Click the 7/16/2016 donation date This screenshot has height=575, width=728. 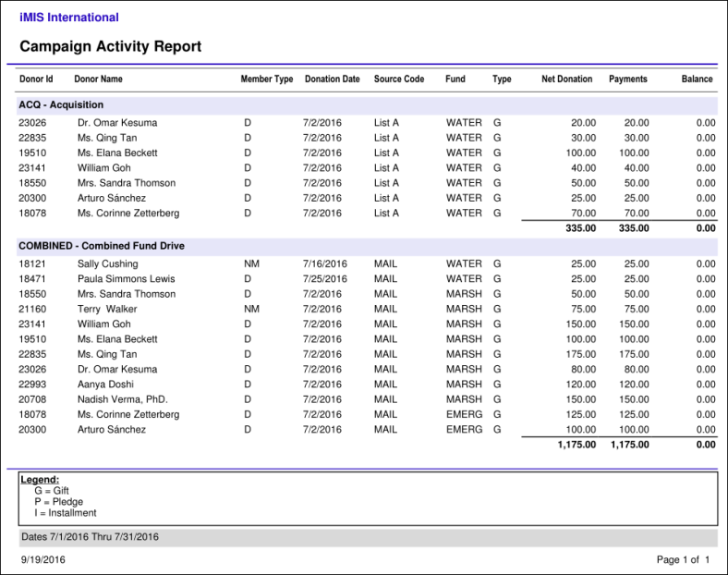pyautogui.click(x=325, y=263)
